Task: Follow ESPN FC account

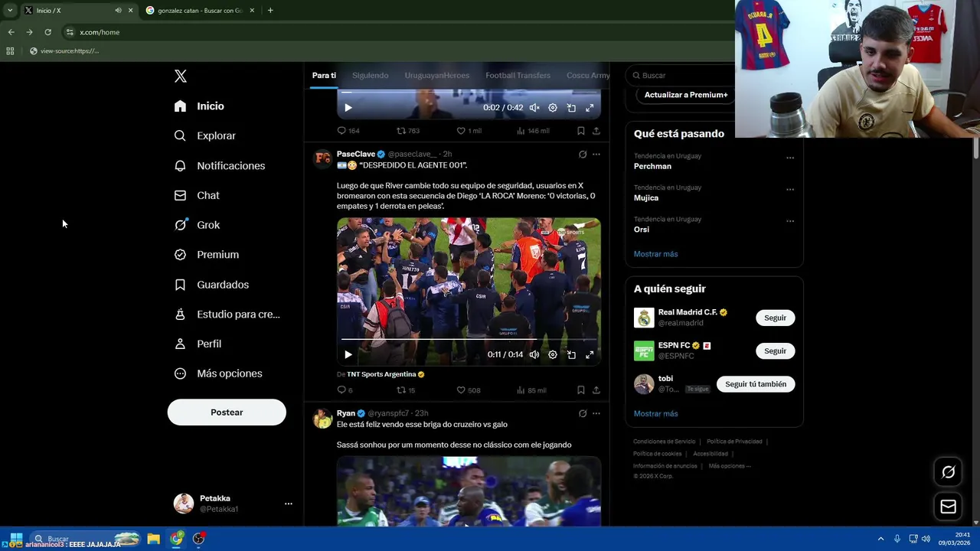Action: [x=775, y=351]
